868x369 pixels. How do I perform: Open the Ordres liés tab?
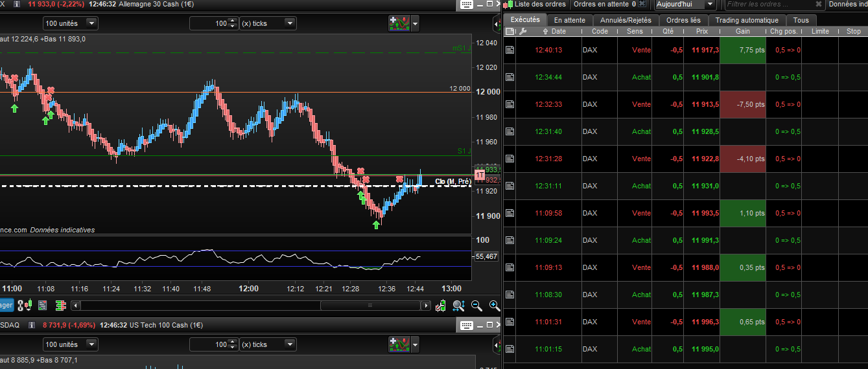pos(684,20)
